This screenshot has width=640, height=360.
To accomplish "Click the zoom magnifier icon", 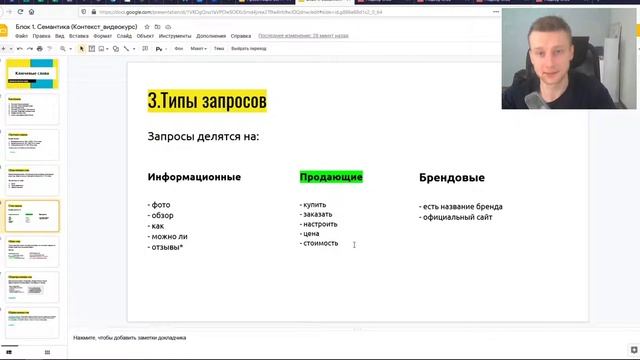I will (x=63, y=49).
